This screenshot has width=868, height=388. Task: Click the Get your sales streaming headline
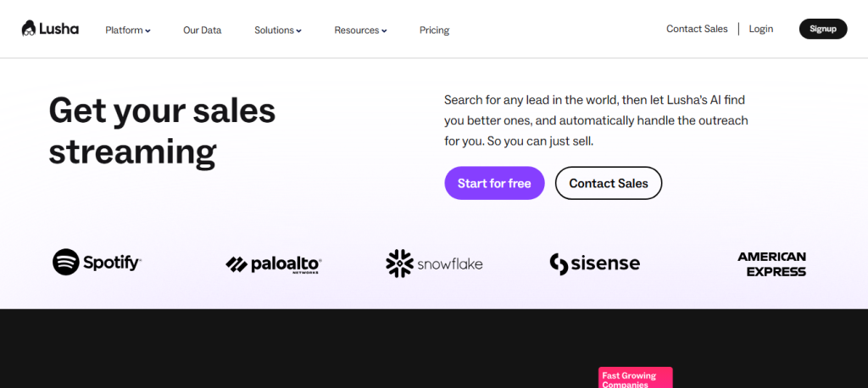click(x=162, y=130)
